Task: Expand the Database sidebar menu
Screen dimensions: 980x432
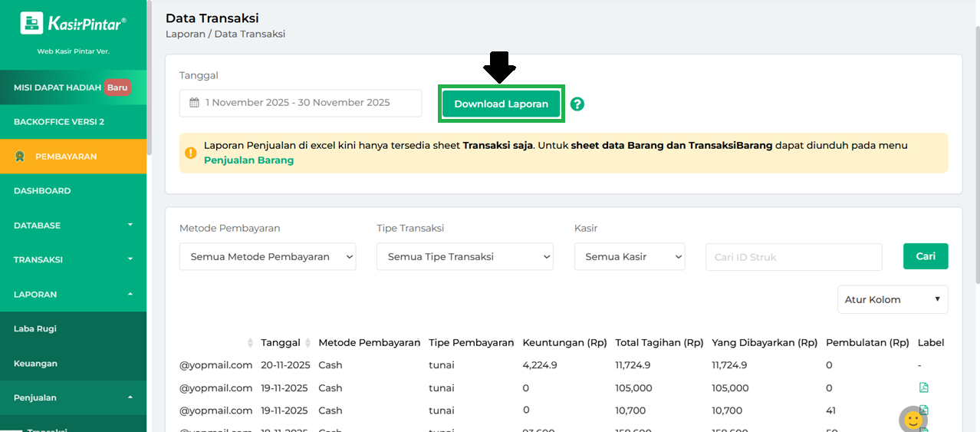Action: (x=73, y=226)
